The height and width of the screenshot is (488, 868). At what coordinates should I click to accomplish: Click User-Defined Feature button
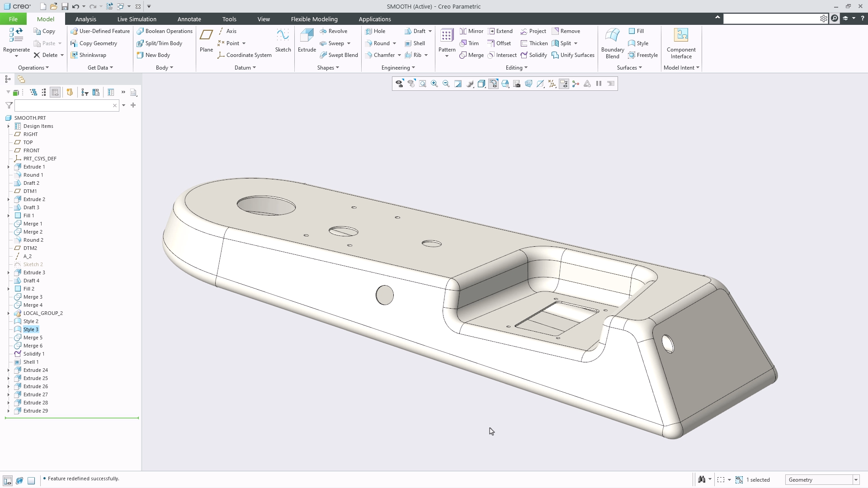click(x=100, y=31)
